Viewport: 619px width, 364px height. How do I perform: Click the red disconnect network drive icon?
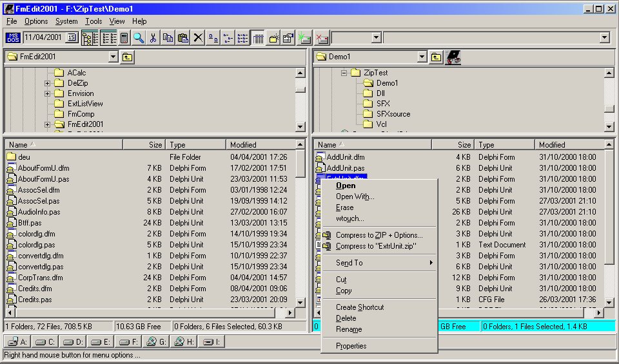point(322,38)
